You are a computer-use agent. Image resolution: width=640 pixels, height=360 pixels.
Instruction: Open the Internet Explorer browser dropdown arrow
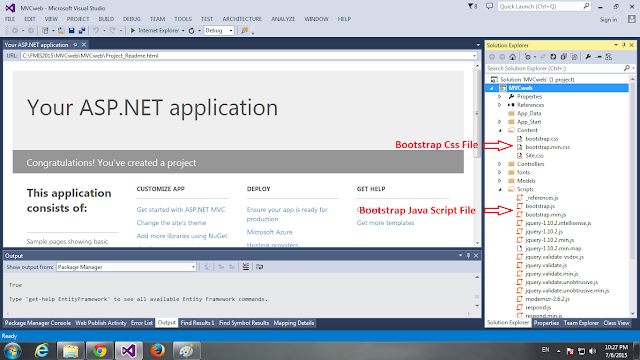pyautogui.click(x=183, y=31)
